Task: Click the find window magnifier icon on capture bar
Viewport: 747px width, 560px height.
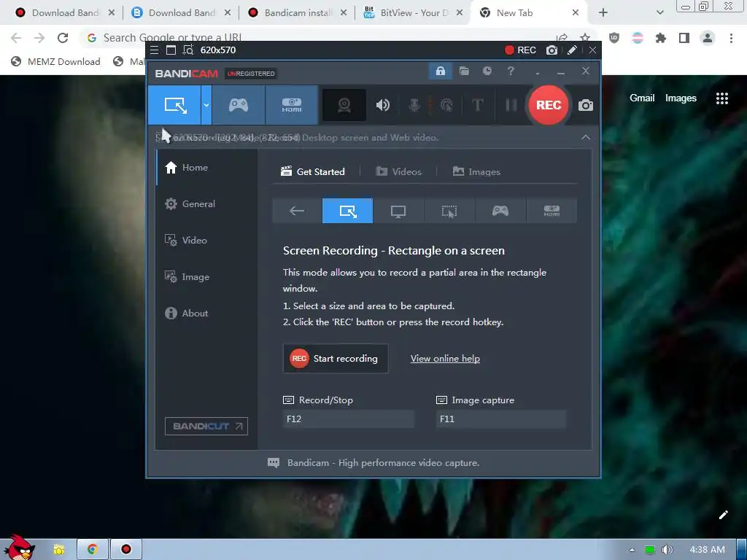Action: tap(188, 50)
